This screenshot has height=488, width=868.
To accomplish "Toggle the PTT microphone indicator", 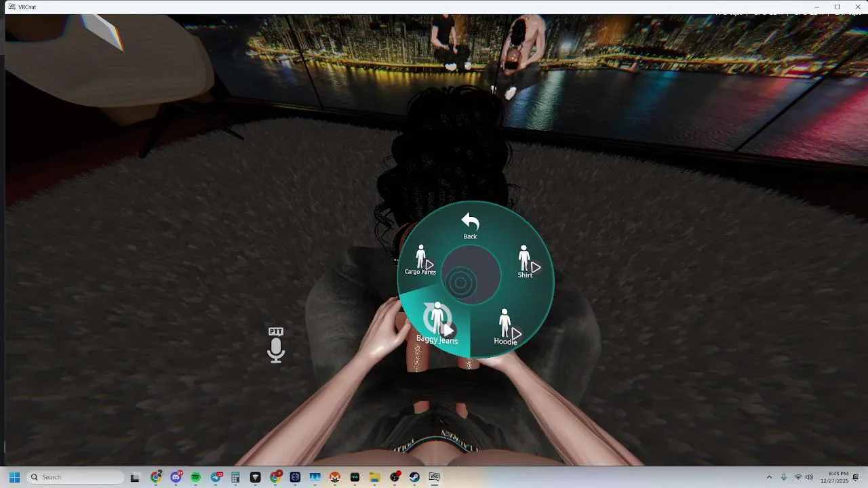I will click(276, 345).
